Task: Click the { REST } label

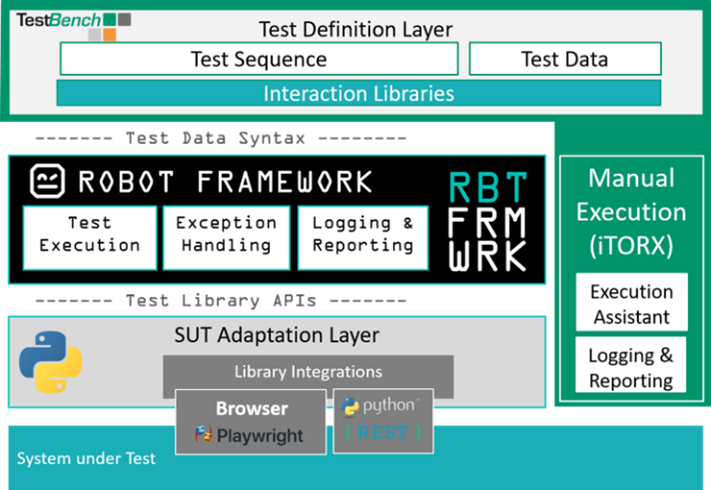Action: click(383, 432)
